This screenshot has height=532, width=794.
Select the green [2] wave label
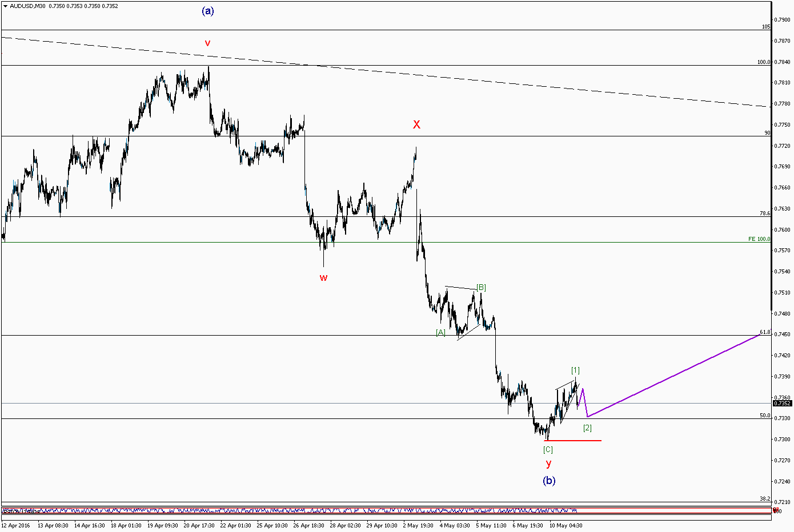pyautogui.click(x=587, y=428)
